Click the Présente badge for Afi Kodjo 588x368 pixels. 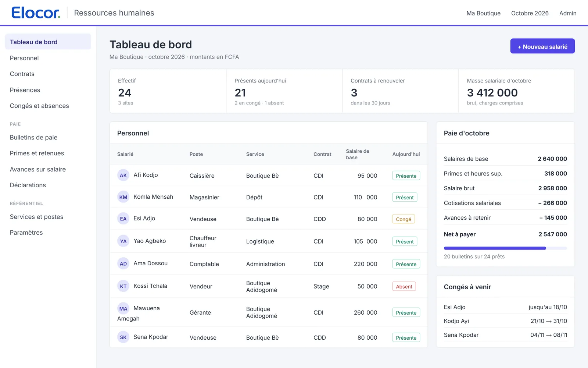(406, 176)
